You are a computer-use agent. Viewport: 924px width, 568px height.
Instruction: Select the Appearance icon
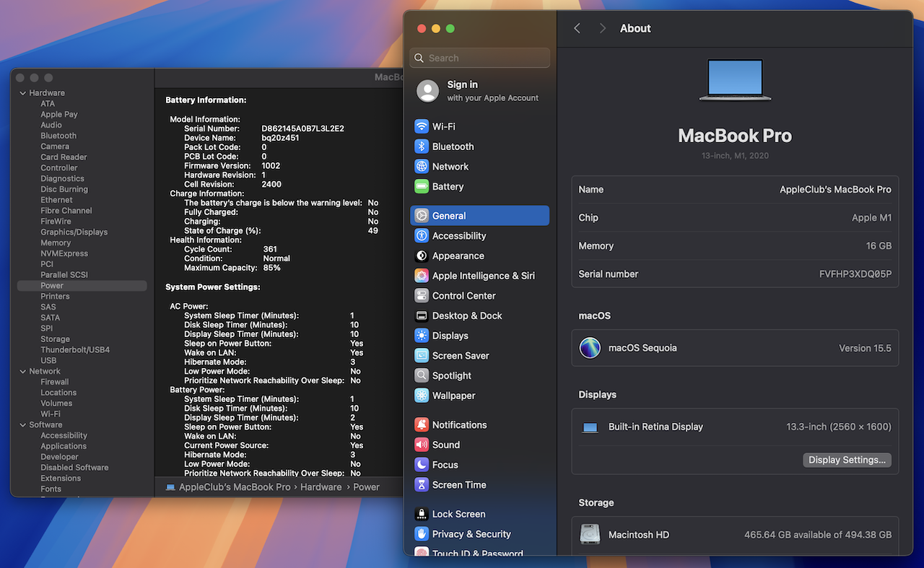[422, 255]
